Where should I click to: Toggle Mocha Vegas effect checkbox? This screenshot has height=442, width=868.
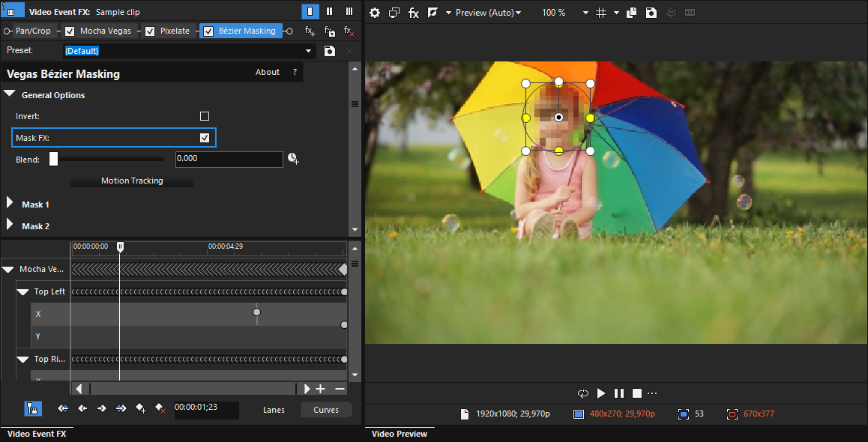(70, 31)
